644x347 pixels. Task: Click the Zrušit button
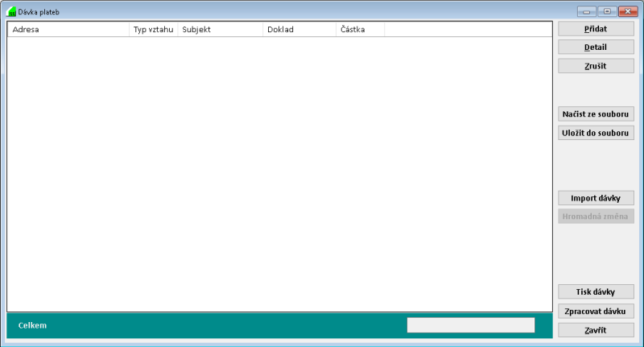596,66
